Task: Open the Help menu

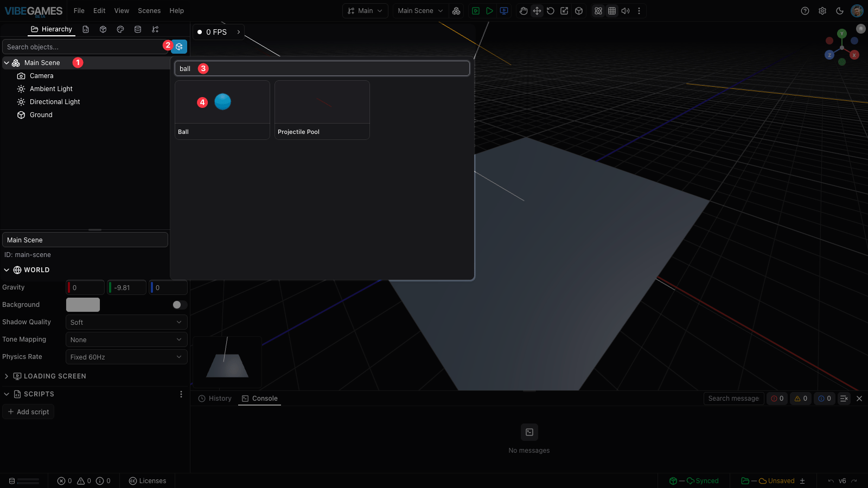Action: coord(177,11)
